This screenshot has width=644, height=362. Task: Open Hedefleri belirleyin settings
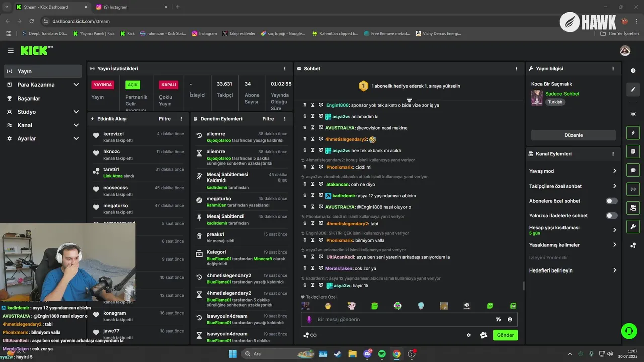pos(573,270)
